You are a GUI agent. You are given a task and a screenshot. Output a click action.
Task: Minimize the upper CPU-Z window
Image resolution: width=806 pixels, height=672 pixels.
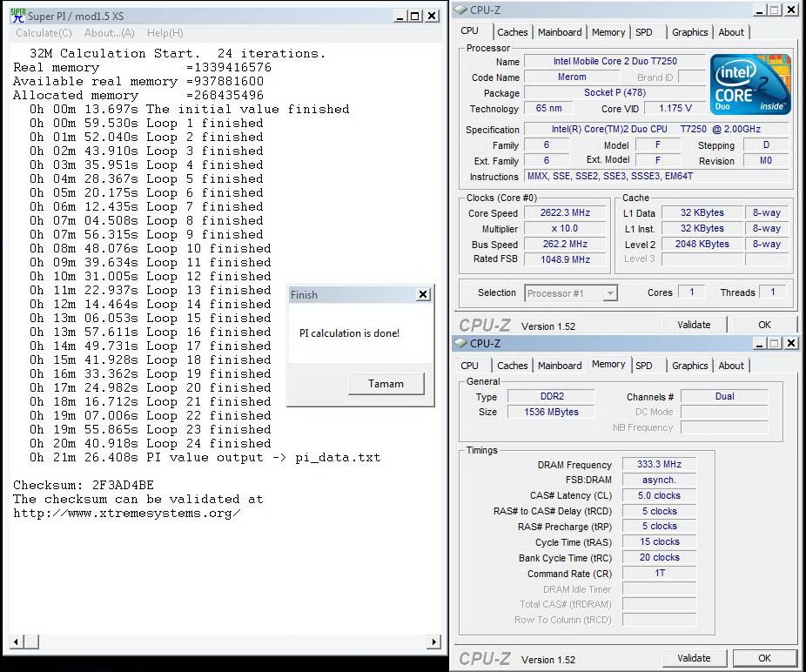pos(760,10)
